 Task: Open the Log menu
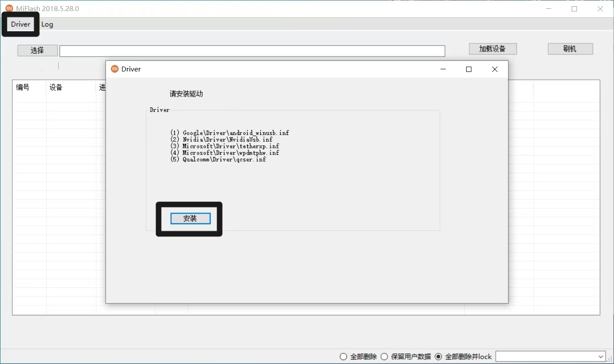point(47,24)
